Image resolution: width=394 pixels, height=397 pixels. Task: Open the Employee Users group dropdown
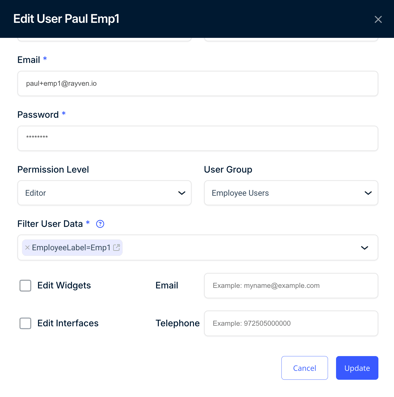pyautogui.click(x=291, y=193)
